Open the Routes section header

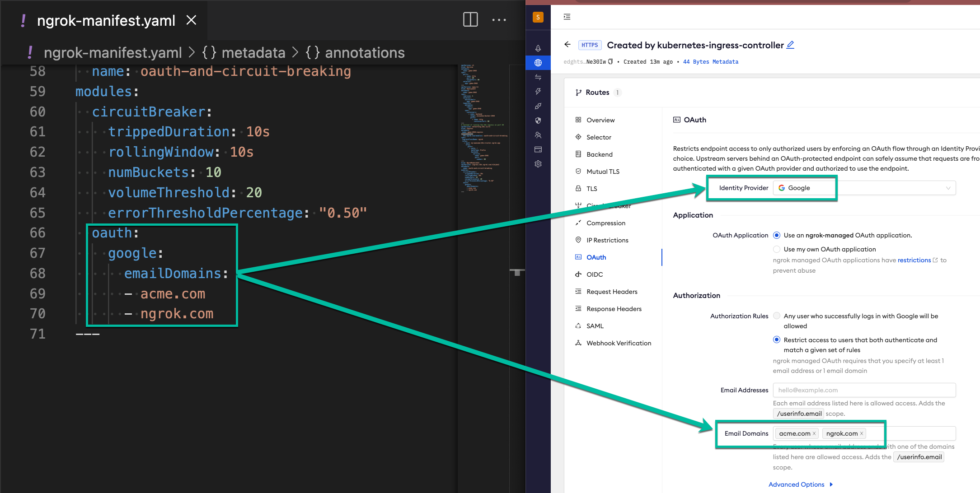point(597,93)
